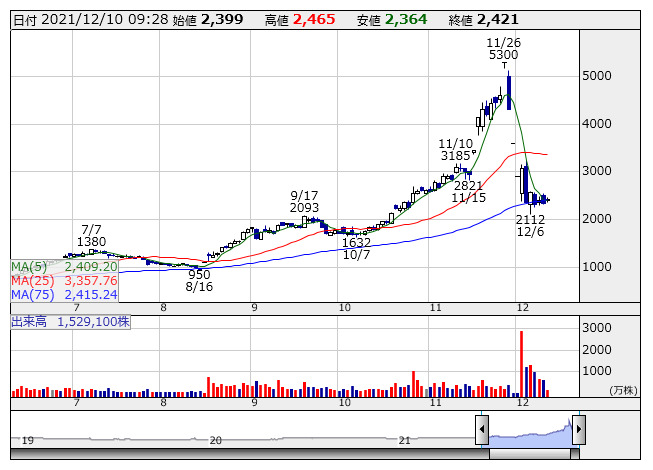
Task: Click the MA(25) 3,357.76 legend entry
Action: pos(64,281)
